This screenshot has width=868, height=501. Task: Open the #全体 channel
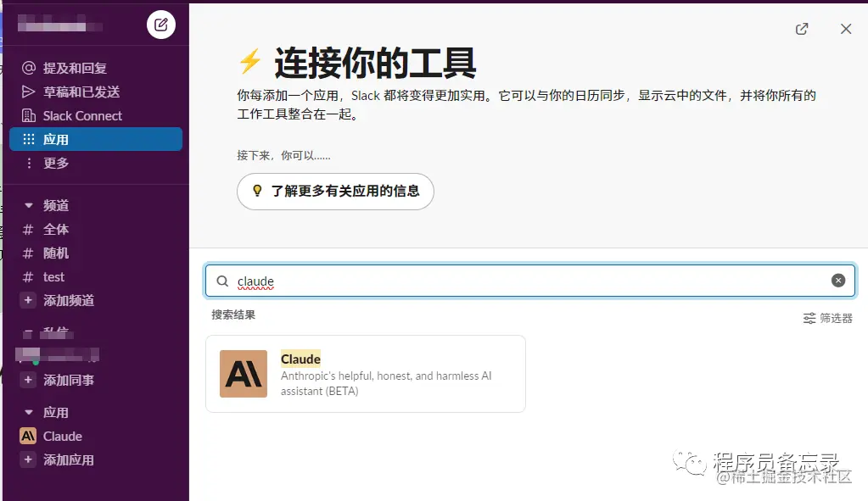[56, 229]
